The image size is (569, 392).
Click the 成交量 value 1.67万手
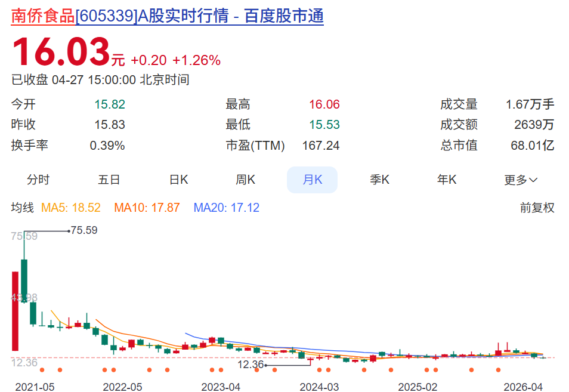click(x=530, y=104)
